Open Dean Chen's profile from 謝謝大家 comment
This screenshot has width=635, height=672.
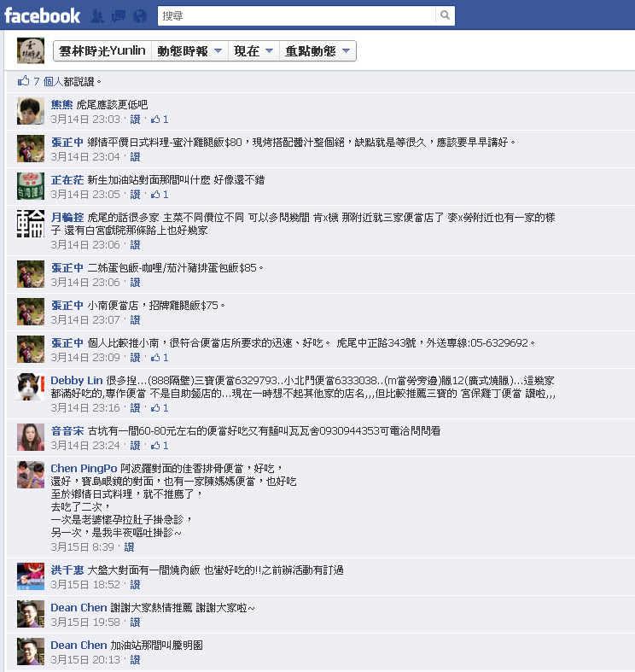coord(79,608)
